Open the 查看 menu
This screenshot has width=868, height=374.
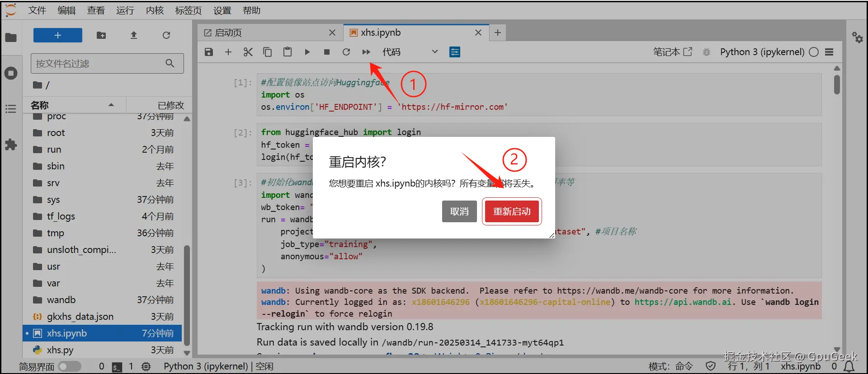(x=96, y=10)
